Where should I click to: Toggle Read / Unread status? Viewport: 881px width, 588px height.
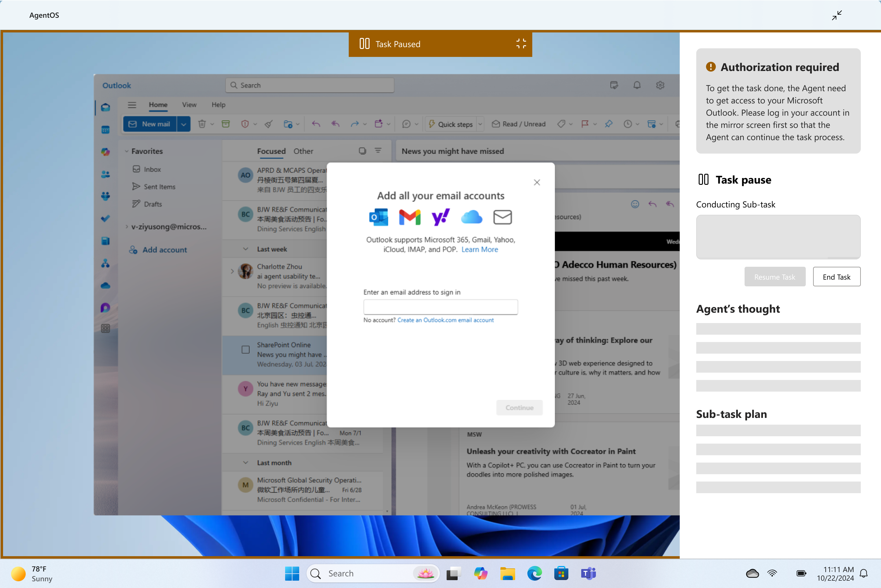point(519,124)
